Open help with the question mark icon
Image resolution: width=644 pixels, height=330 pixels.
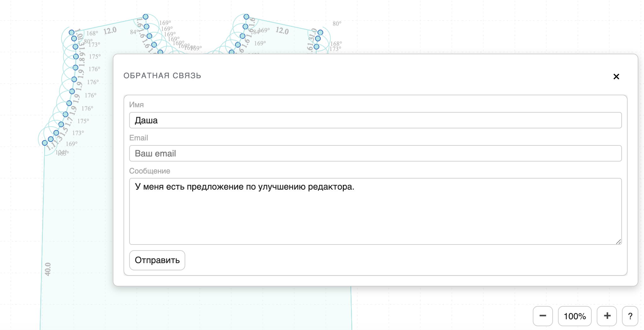tap(630, 316)
